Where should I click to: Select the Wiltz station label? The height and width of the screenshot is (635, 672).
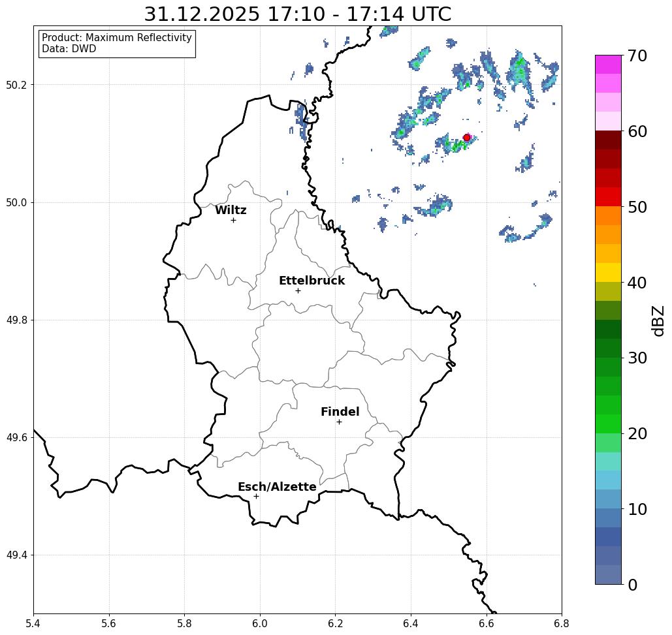pos(231,210)
